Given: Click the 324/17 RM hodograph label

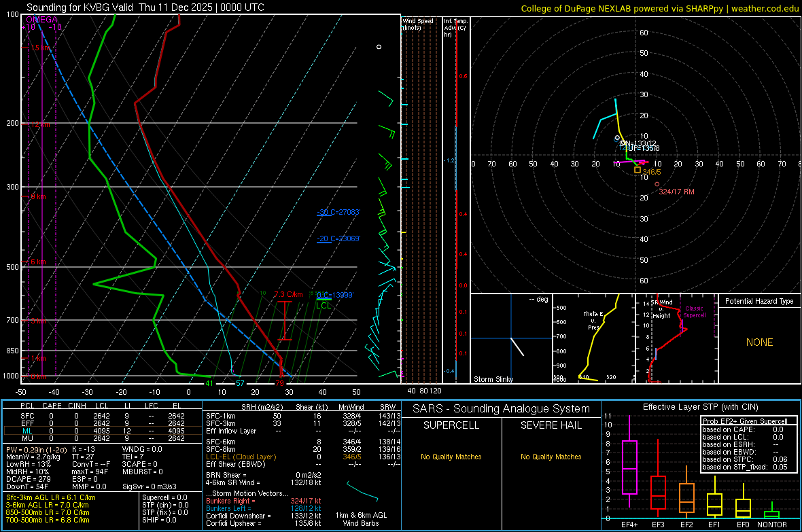Looking at the screenshot, I should 677,192.
